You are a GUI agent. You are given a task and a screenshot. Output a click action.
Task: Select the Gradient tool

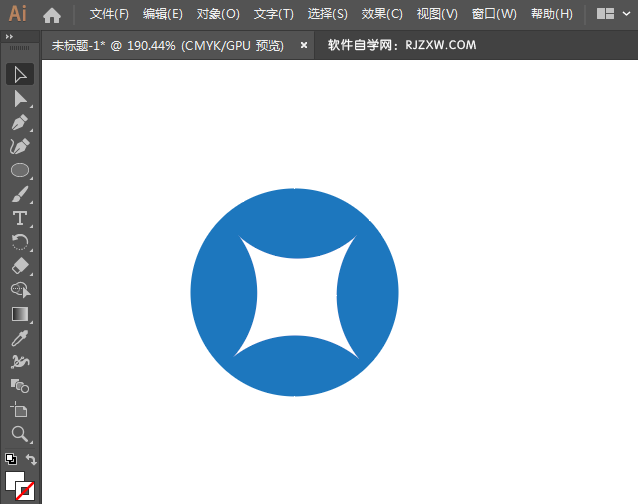20,314
